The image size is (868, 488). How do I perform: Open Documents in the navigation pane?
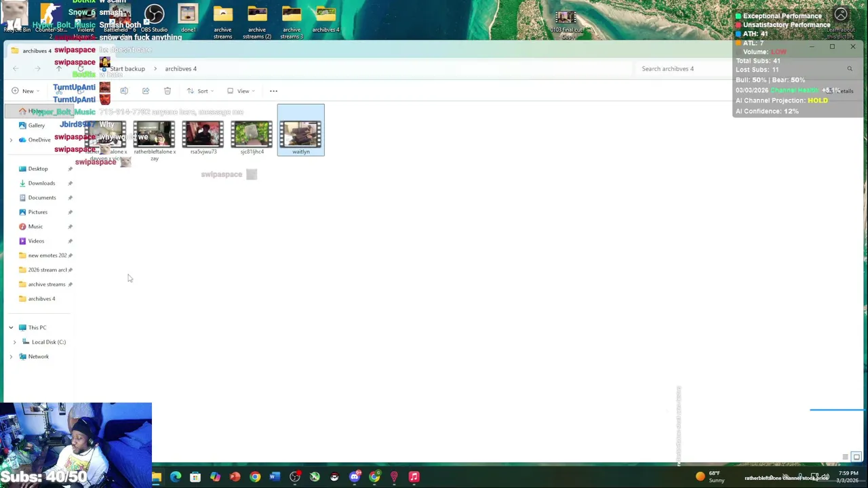click(x=42, y=198)
